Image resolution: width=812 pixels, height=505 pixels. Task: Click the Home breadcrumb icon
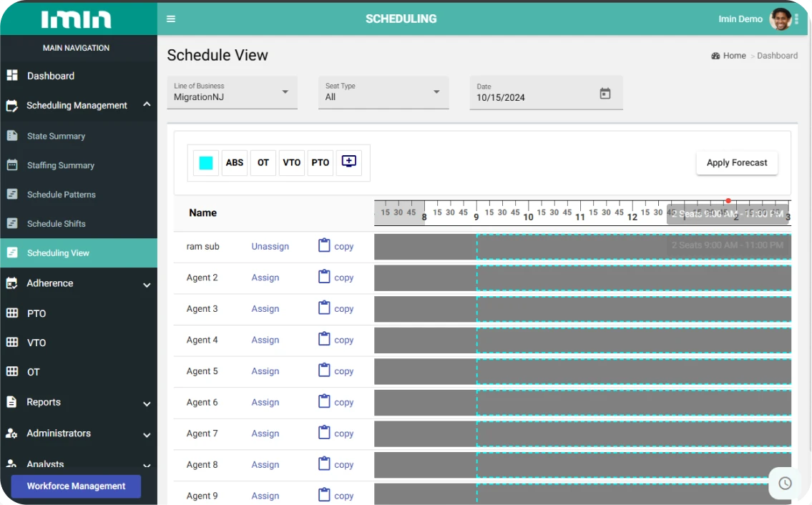click(715, 56)
